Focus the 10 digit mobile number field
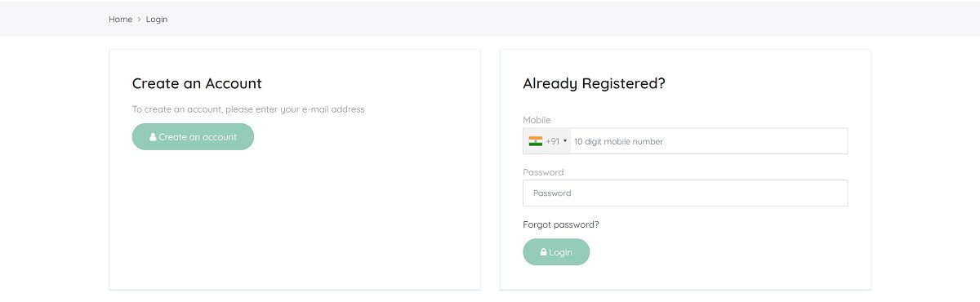 pyautogui.click(x=709, y=141)
